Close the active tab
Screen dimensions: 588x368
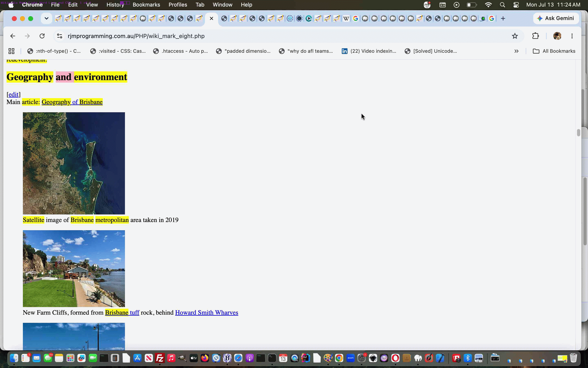point(211,18)
